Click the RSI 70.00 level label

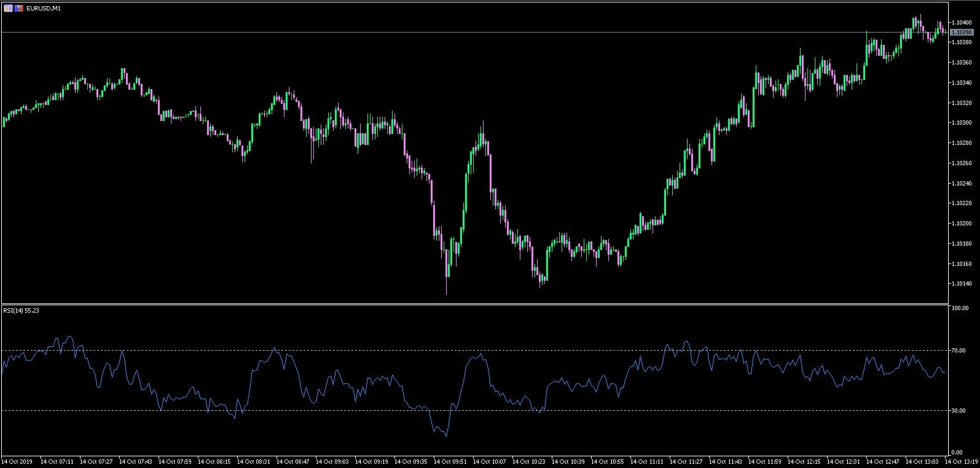[960, 351]
